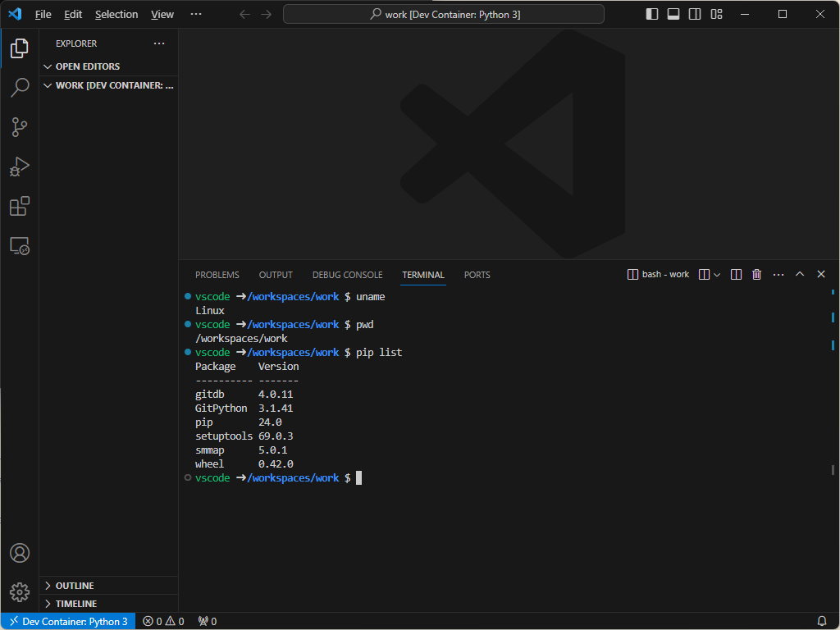Click the forwarded ports status item

pyautogui.click(x=208, y=622)
